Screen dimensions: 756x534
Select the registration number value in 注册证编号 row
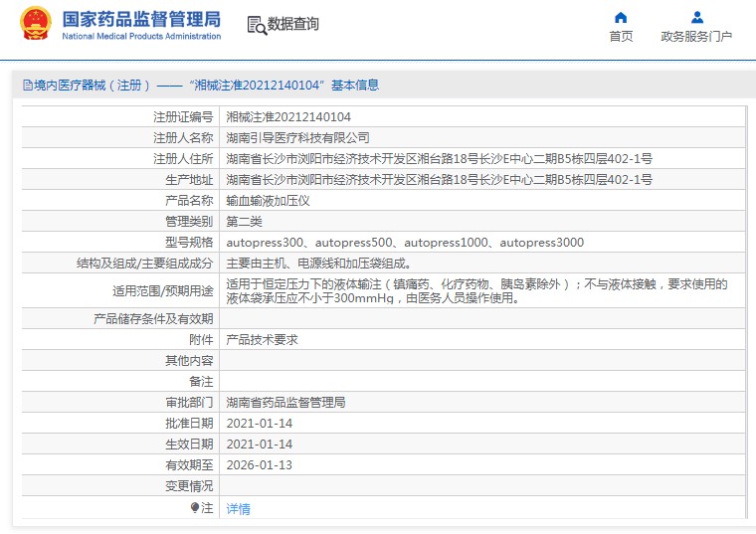pyautogui.click(x=288, y=116)
